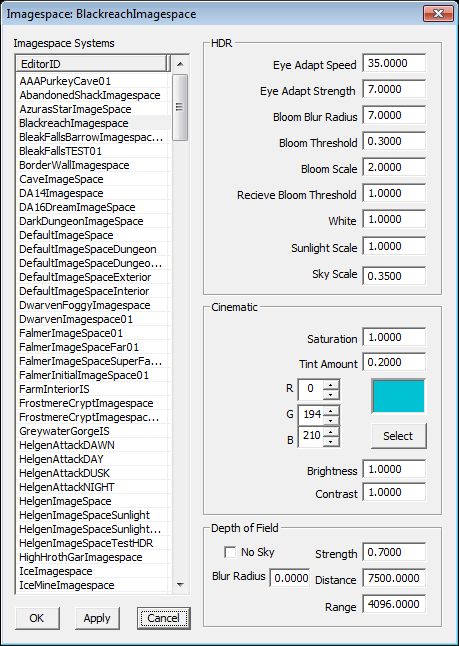Image resolution: width=459 pixels, height=646 pixels.
Task: Apply the imagespace changes
Action: pyautogui.click(x=97, y=618)
